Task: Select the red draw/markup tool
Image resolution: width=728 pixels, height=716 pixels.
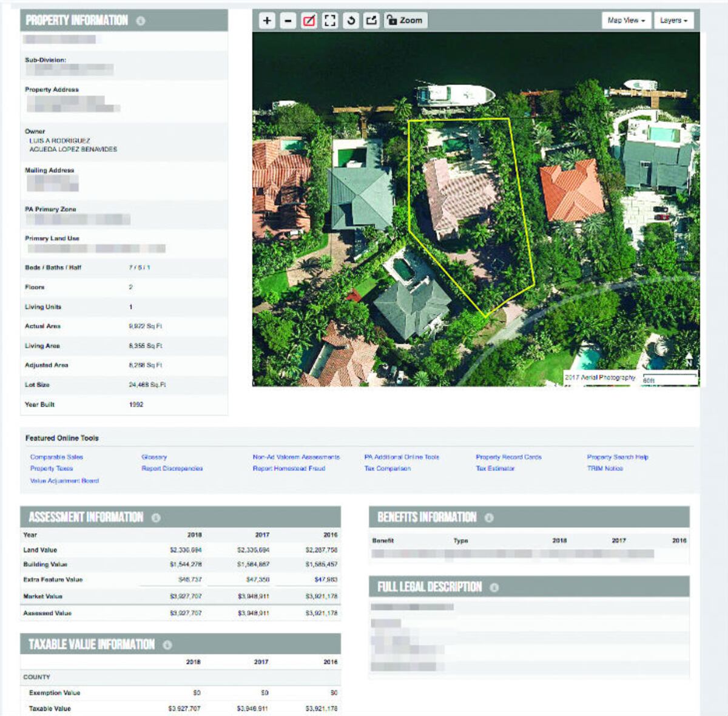Action: point(309,21)
